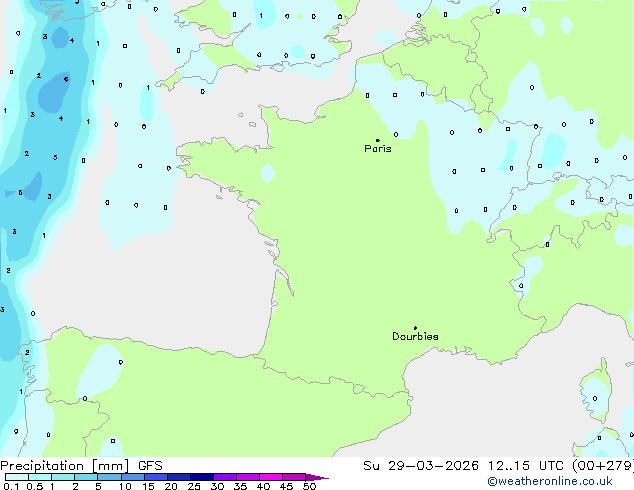
Task: Select the 0.5–1 mm light cyan legend swatch
Action: click(x=40, y=477)
